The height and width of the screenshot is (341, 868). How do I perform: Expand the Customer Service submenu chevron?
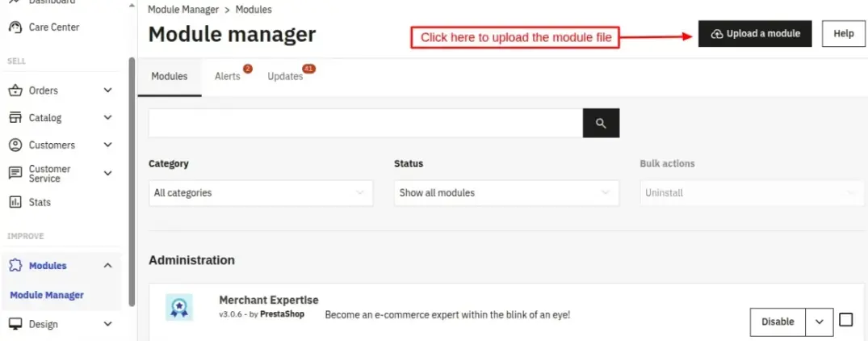click(108, 173)
